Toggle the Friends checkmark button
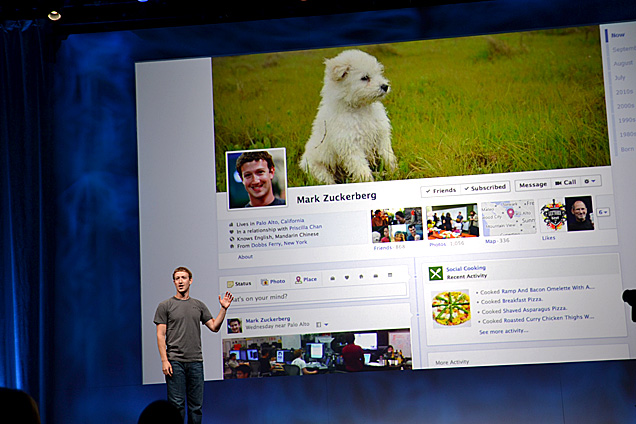The height and width of the screenshot is (424, 636). click(x=441, y=190)
